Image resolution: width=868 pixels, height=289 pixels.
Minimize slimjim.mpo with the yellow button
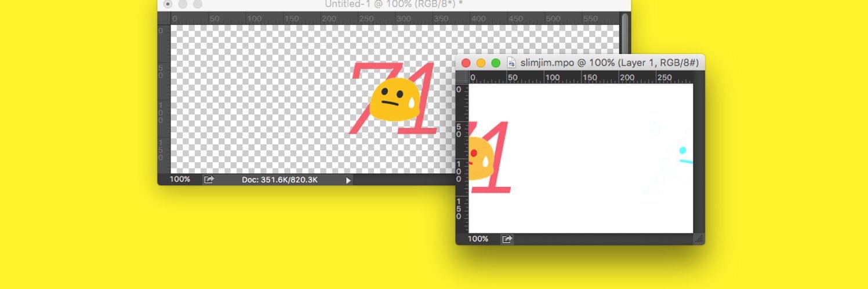point(481,63)
